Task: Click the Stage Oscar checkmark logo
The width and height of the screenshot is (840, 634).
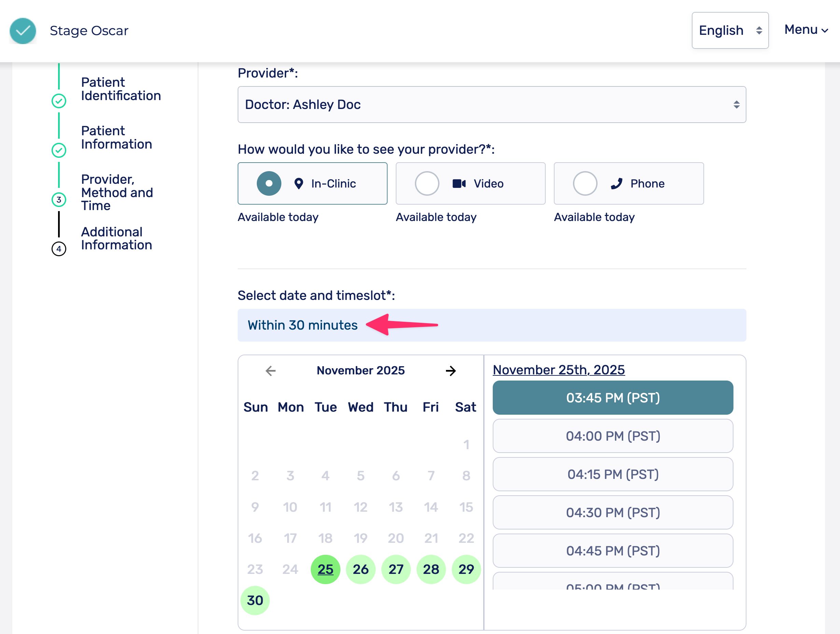Action: click(23, 31)
